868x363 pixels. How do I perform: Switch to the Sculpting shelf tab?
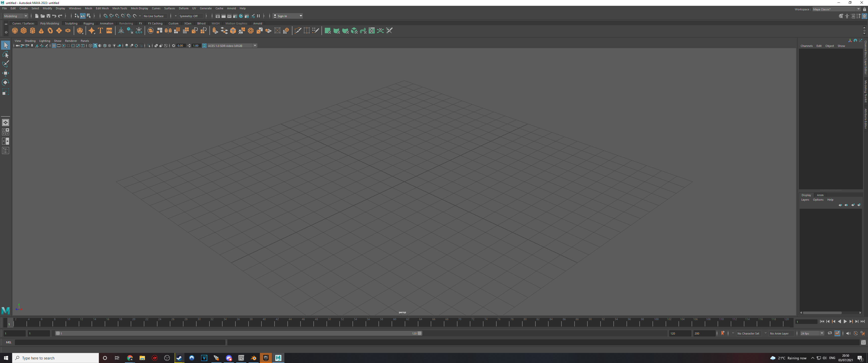click(x=71, y=24)
